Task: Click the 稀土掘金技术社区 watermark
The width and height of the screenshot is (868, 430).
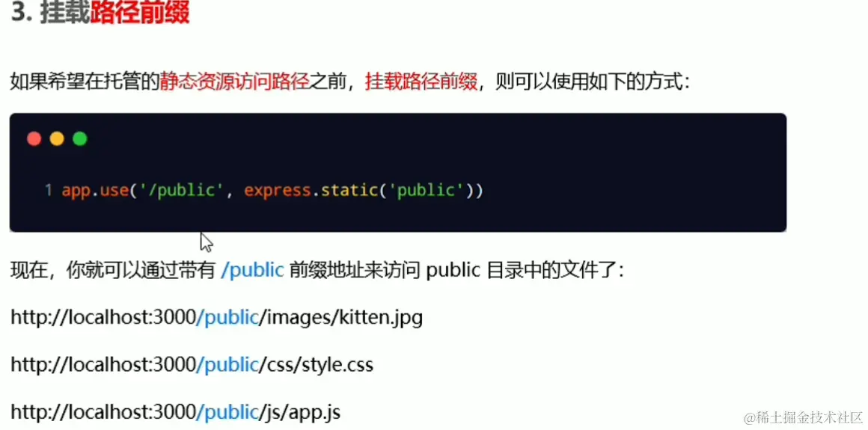Action: [804, 417]
